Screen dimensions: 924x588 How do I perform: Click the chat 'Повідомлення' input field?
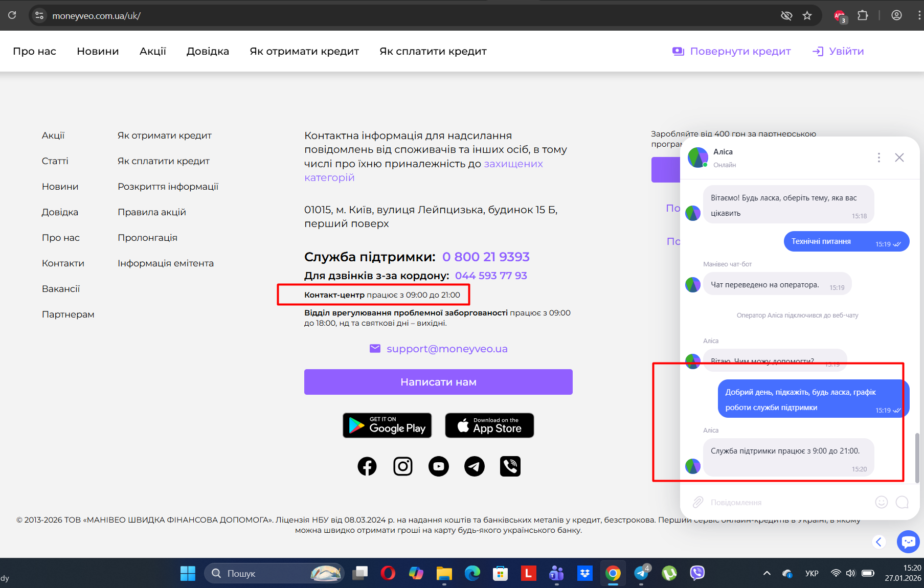[787, 503]
